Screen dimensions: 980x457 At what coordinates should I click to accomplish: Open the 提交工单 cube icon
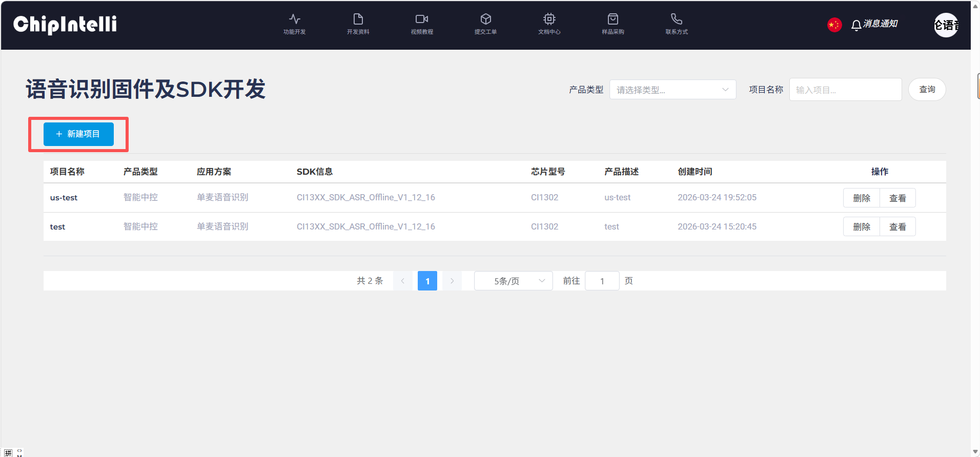tap(485, 19)
